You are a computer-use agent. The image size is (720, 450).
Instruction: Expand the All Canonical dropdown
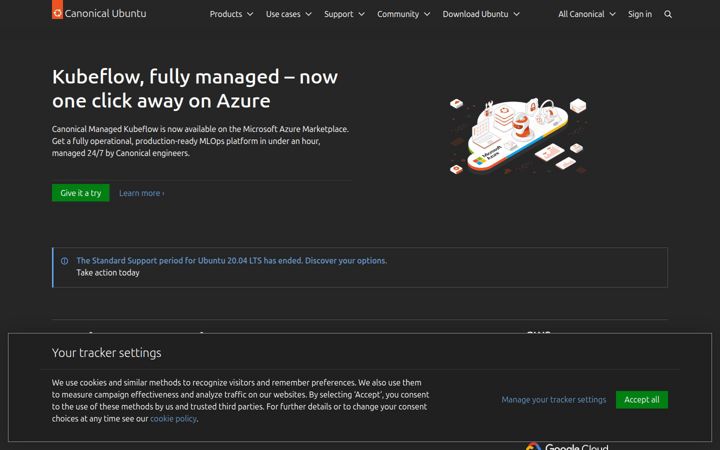pyautogui.click(x=587, y=14)
